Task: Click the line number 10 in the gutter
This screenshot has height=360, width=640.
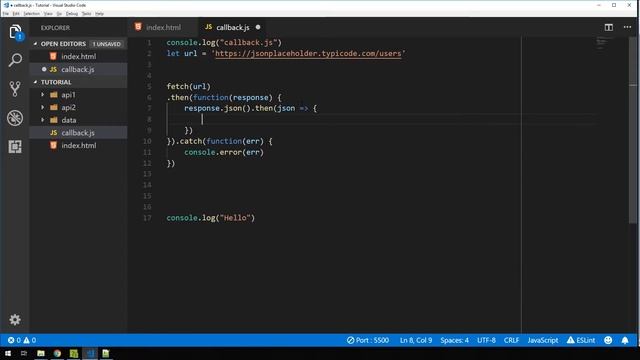Action: pyautogui.click(x=147, y=141)
